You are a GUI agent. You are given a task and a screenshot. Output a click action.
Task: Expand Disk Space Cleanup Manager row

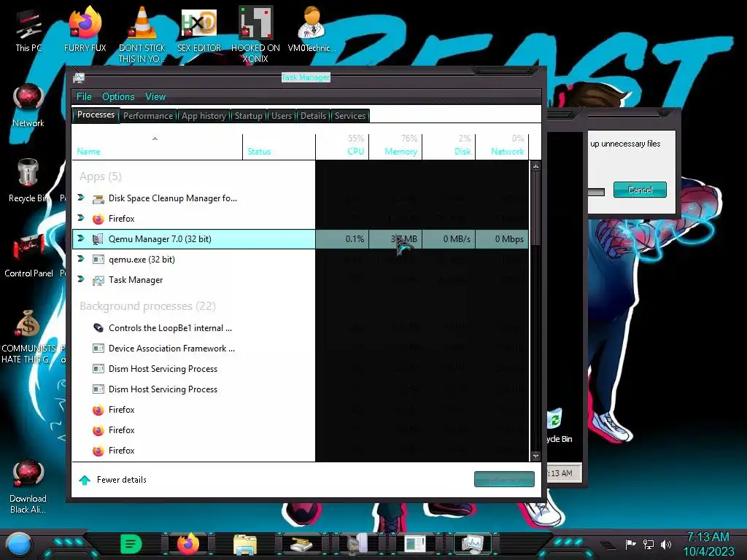81,198
